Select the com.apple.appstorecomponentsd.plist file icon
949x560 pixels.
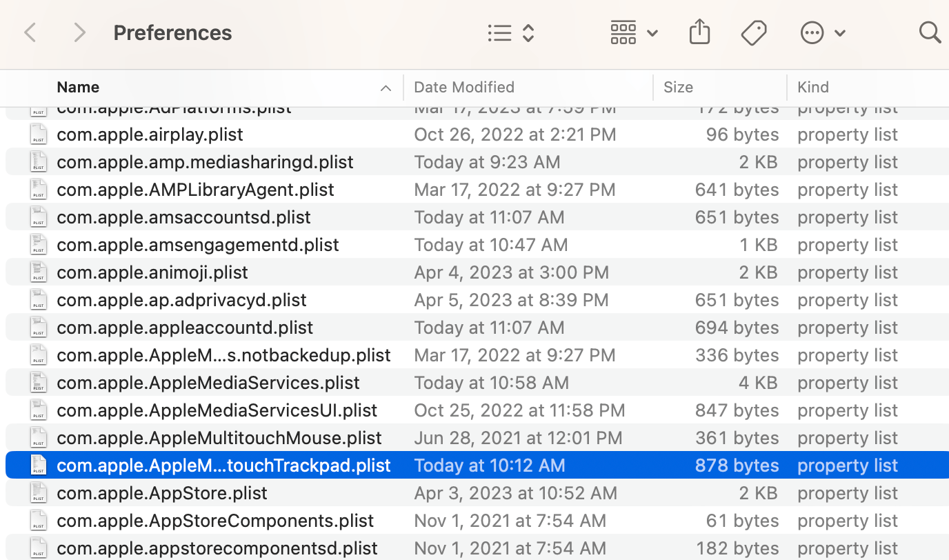tap(39, 548)
